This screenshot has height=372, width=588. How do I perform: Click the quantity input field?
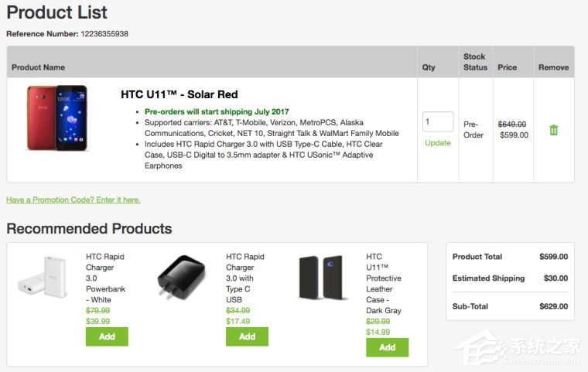[438, 122]
